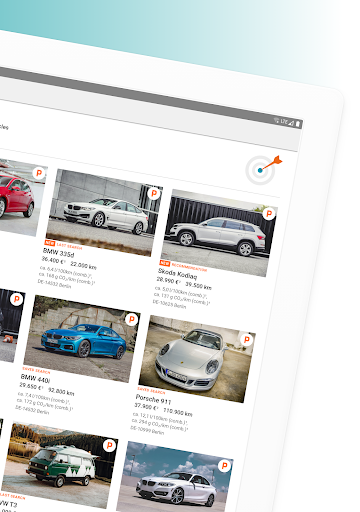Park the BMW 335d listing
The height and width of the screenshot is (512, 360).
(154, 193)
